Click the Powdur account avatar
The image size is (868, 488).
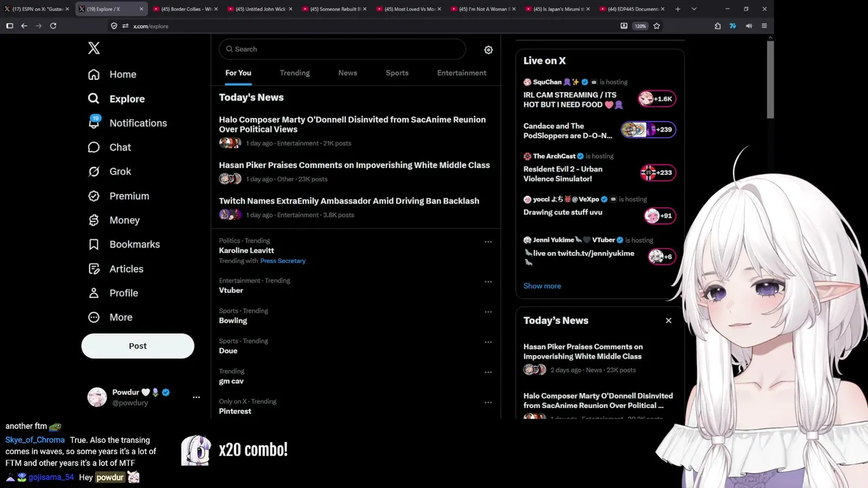(97, 397)
